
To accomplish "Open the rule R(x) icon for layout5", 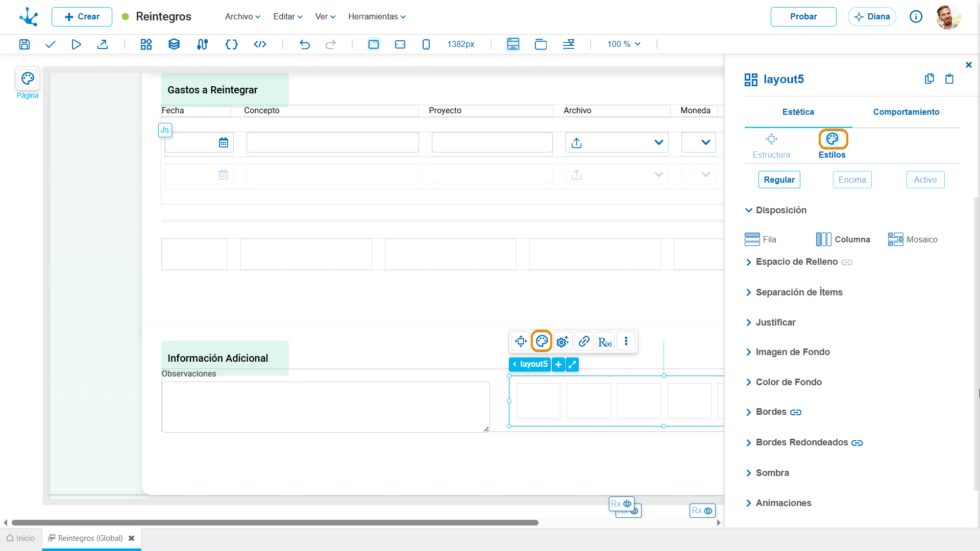I will (x=605, y=341).
